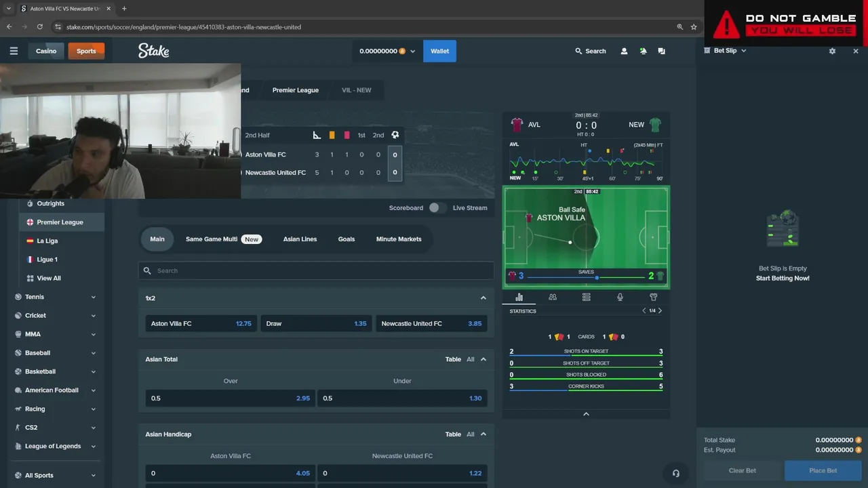This screenshot has width=868, height=488.
Task: Select the Minute Markets tab
Action: (x=399, y=239)
